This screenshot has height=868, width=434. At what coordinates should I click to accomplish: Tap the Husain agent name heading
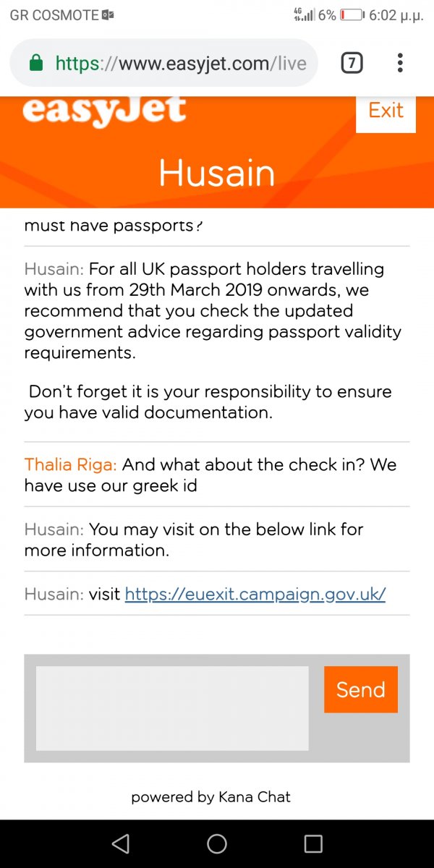pos(217,174)
